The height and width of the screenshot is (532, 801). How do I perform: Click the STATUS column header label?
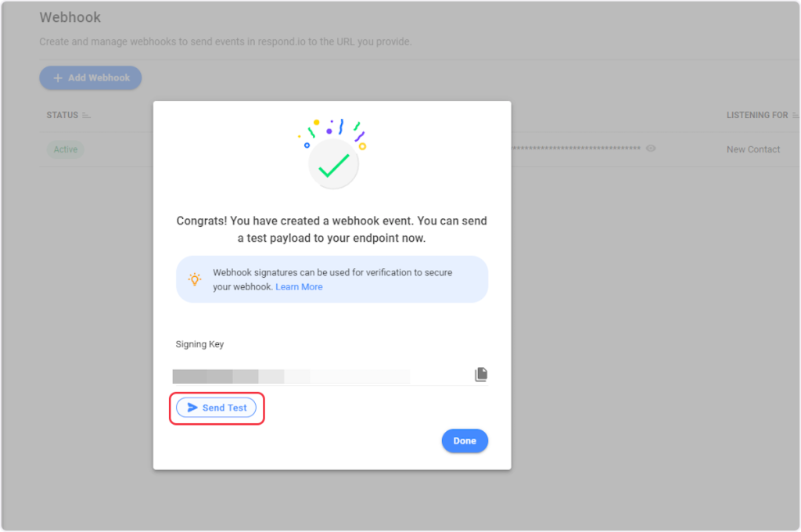point(63,116)
